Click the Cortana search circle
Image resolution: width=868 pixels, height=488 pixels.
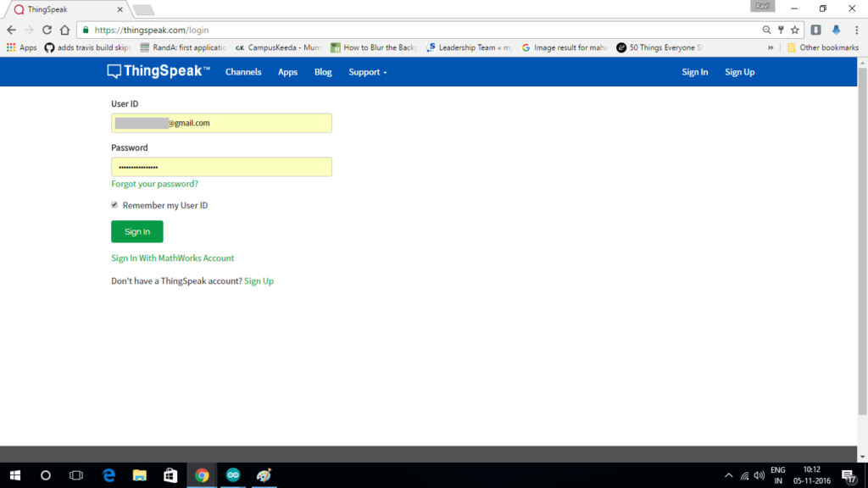tap(46, 475)
